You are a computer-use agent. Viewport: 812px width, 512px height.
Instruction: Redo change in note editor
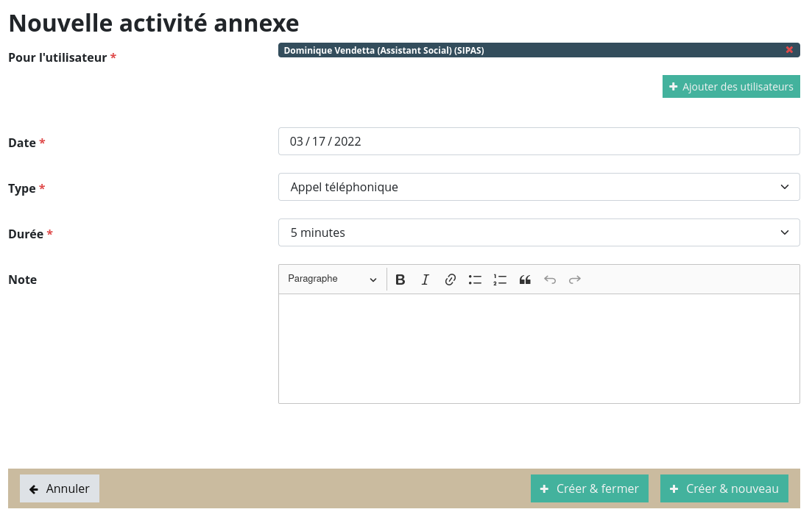(x=575, y=280)
